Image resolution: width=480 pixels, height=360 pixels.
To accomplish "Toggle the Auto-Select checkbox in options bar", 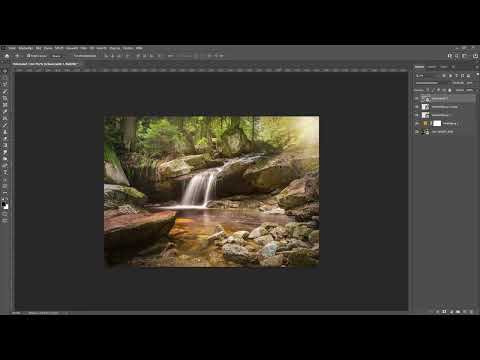I will pos(29,56).
